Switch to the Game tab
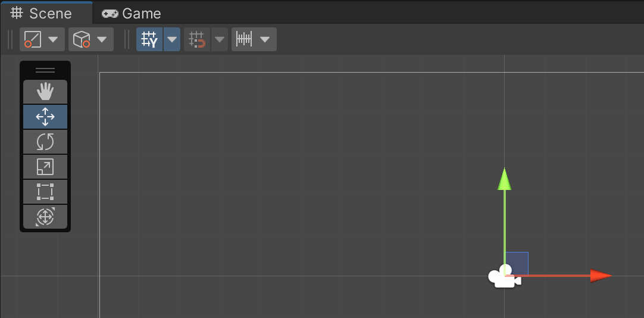 [x=132, y=13]
